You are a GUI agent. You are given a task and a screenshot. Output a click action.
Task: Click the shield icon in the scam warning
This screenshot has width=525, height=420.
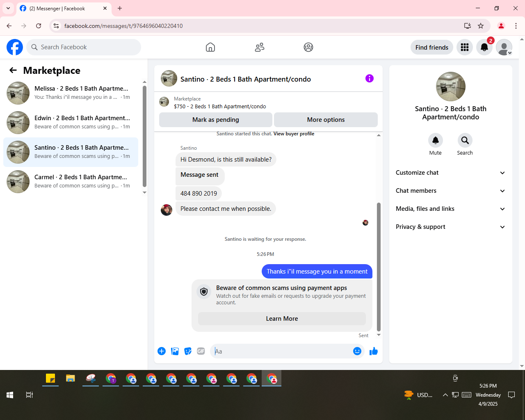[204, 292]
